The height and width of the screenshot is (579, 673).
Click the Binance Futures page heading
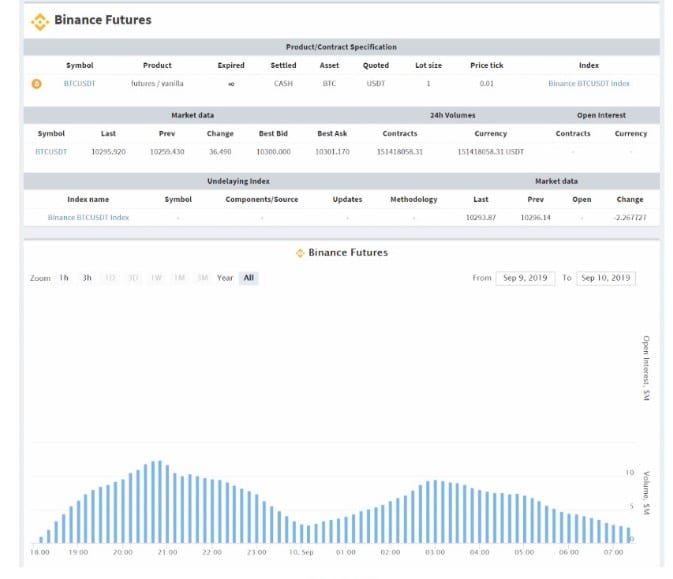coord(103,20)
